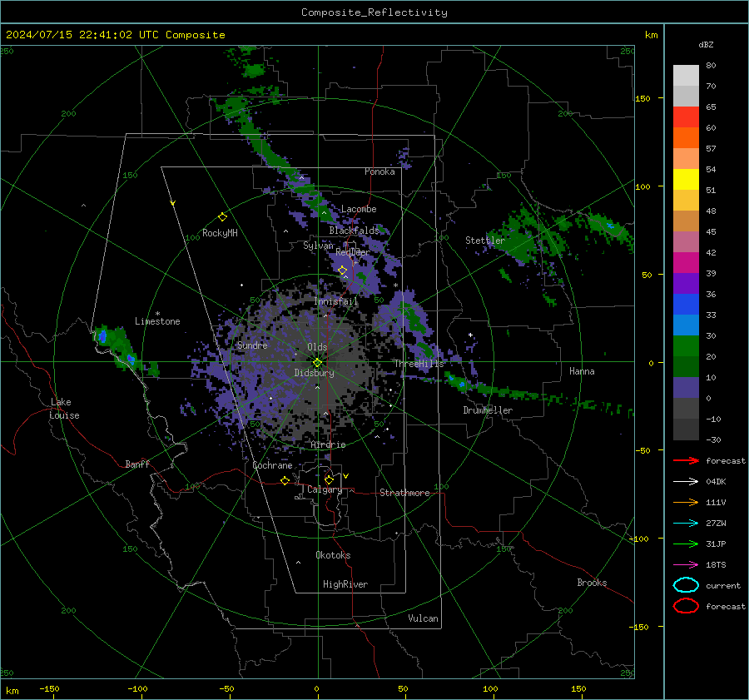Click the Lake Louise label
This screenshot has width=749, height=700.
coord(64,409)
